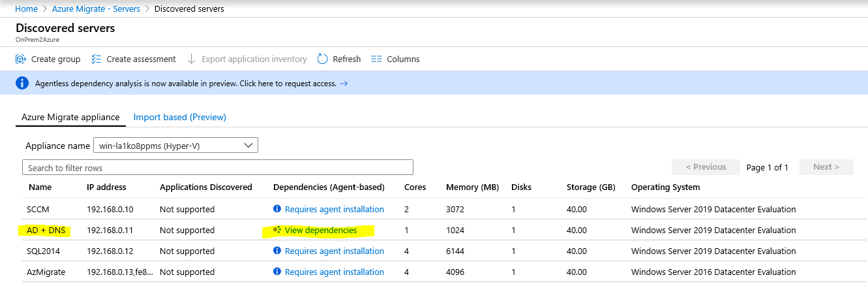Click Columns toolbar label
Screen dimensions: 868x288
[x=403, y=59]
